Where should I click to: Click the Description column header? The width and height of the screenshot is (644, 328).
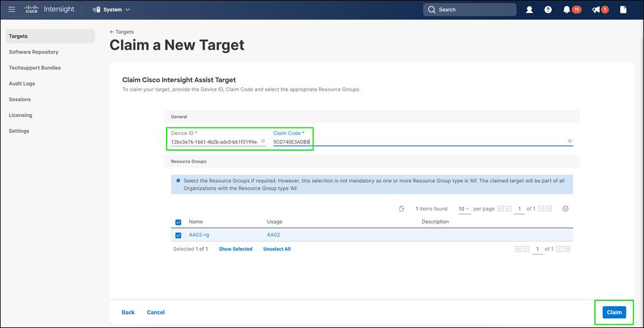point(435,222)
